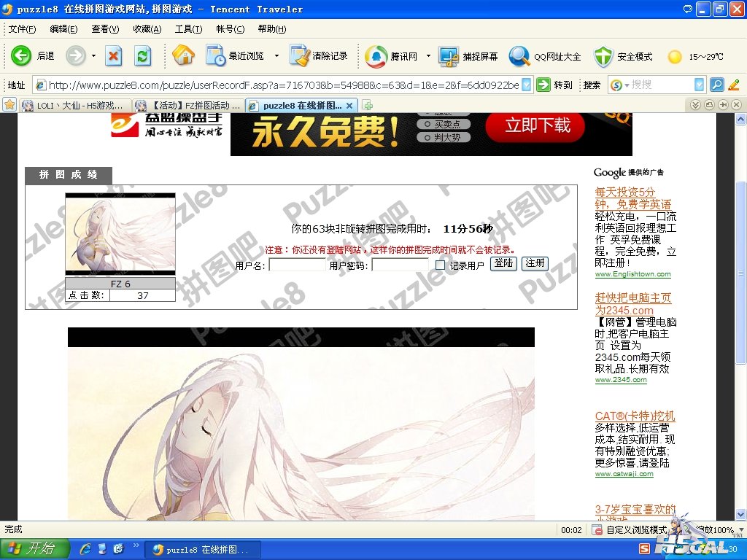Viewport: 747px width, 560px height.
Task: Launch 捕捉屏幕 screen capture tool
Action: pos(468,56)
